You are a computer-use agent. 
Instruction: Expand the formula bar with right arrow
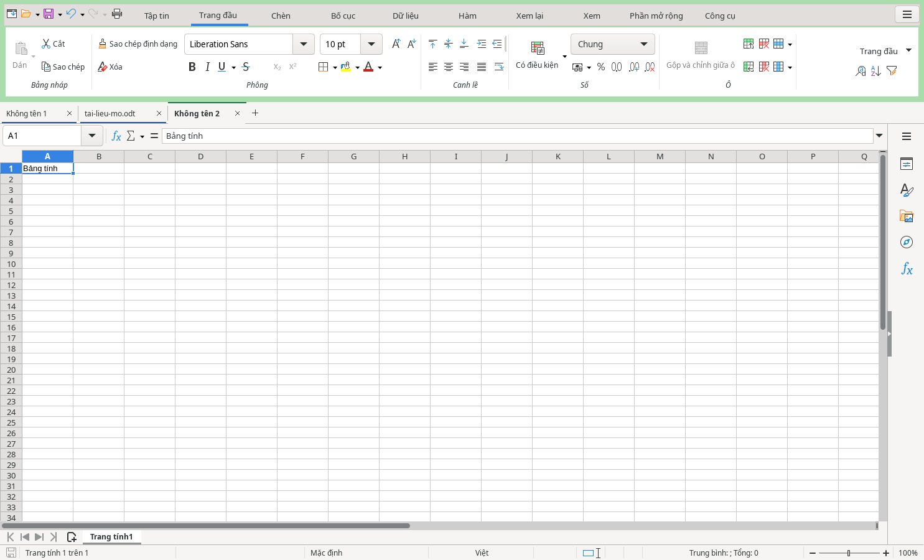coord(879,136)
